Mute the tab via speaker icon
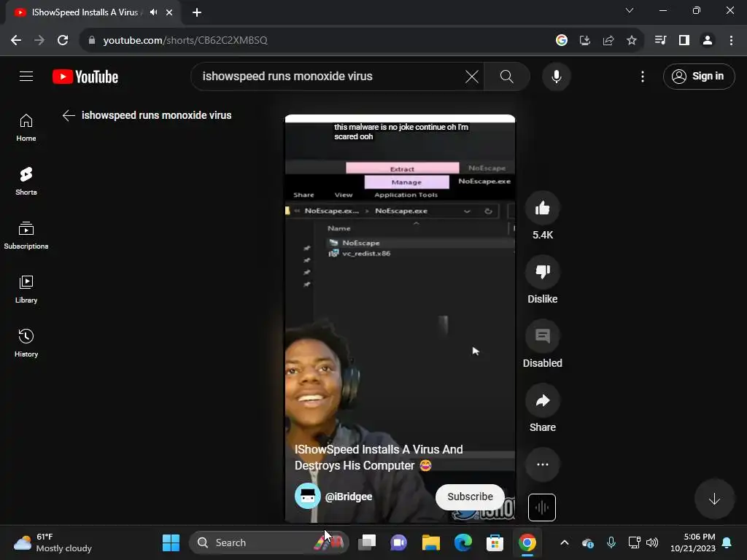The image size is (747, 560). click(153, 12)
